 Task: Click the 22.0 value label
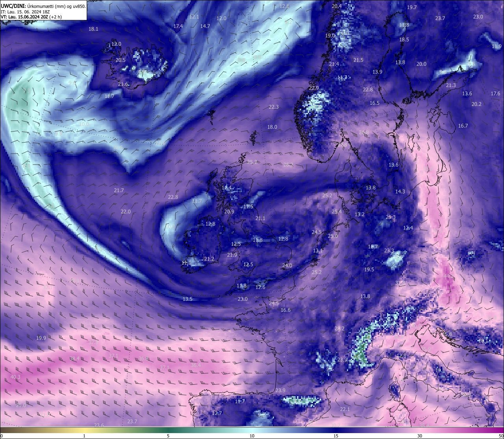pyautogui.click(x=126, y=212)
